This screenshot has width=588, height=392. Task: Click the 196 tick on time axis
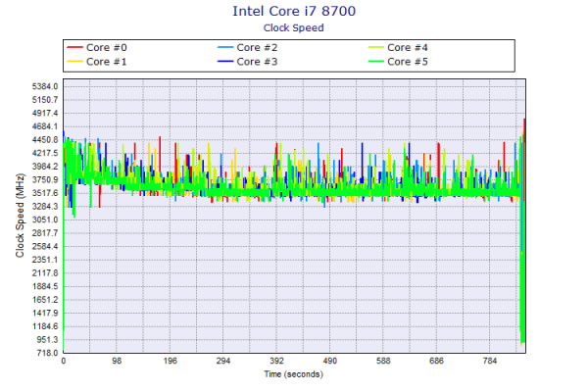coord(170,361)
